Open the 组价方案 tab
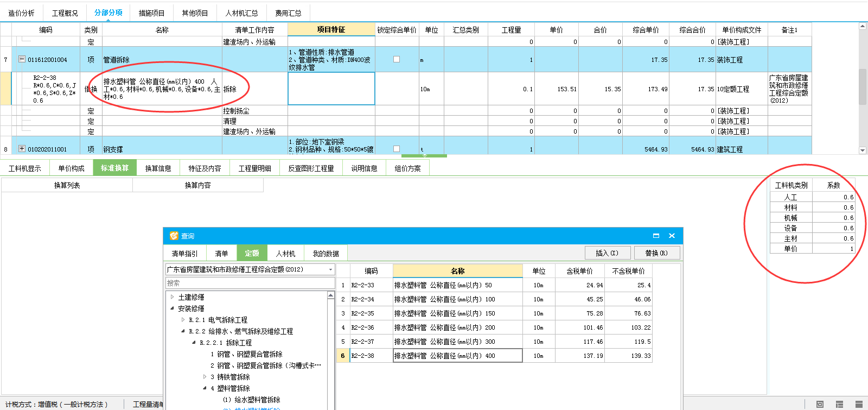 (x=407, y=168)
